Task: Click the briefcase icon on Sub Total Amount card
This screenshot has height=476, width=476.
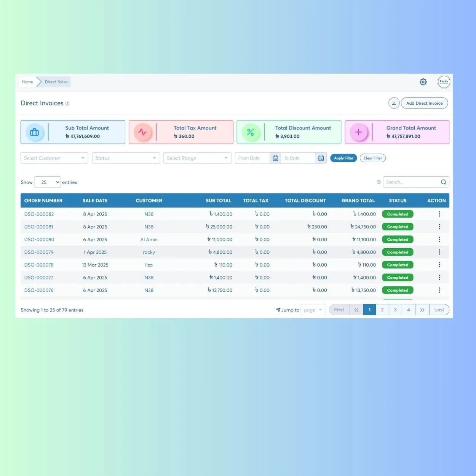Action: 35,132
